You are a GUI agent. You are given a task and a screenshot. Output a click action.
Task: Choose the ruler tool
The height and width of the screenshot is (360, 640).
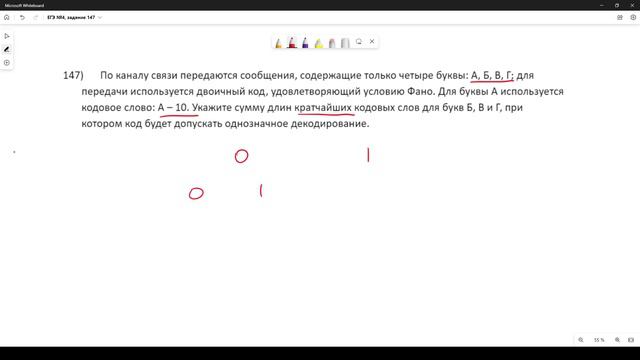click(345, 42)
